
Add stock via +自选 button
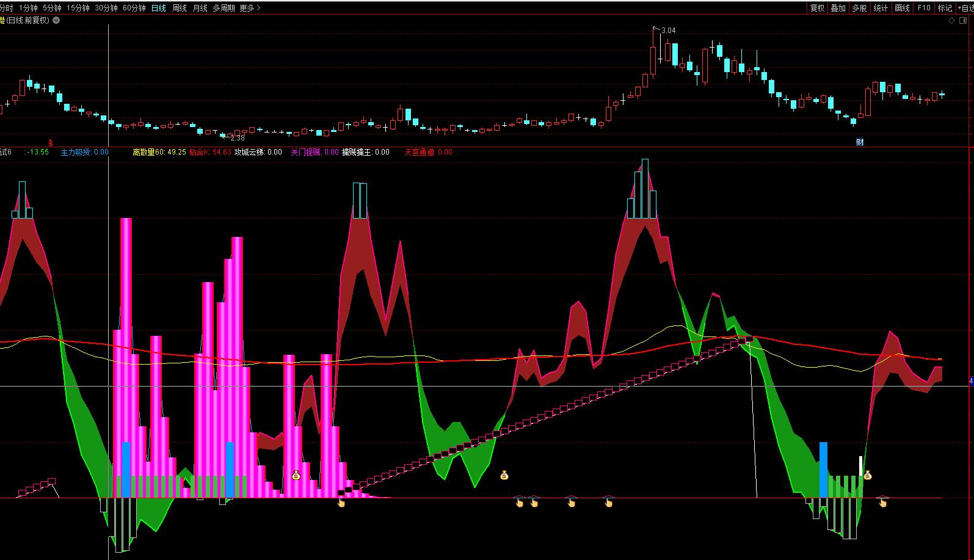click(965, 8)
